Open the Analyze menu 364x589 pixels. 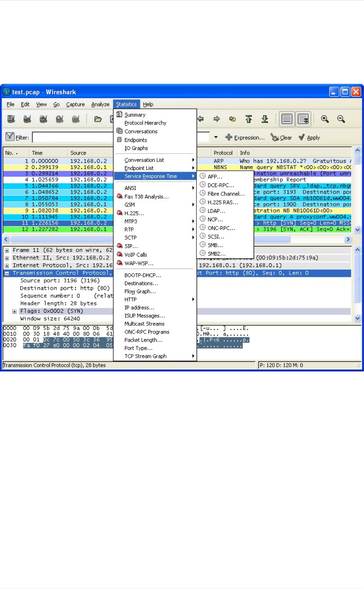coord(100,104)
